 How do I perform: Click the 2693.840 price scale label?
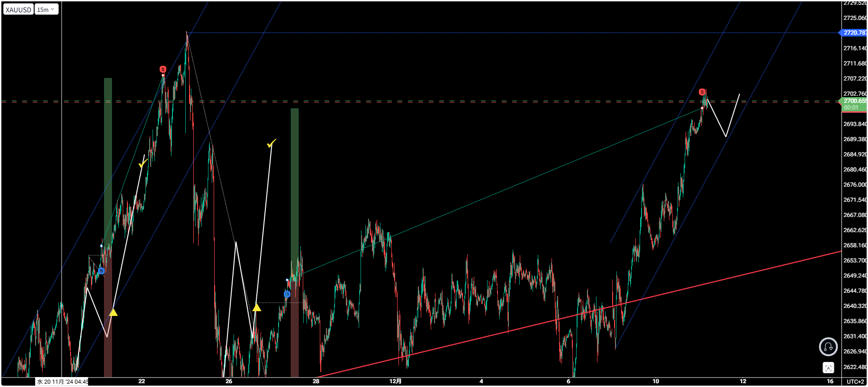coord(855,124)
